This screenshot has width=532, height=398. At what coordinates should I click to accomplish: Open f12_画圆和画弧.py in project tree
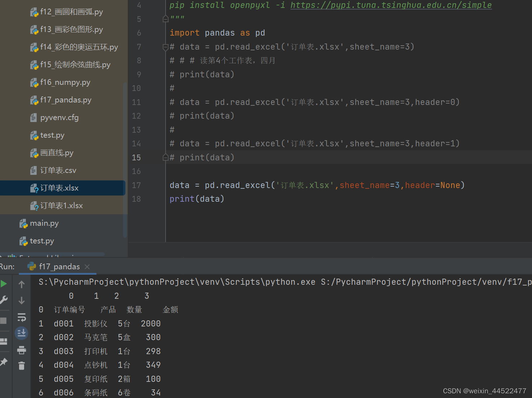71,12
